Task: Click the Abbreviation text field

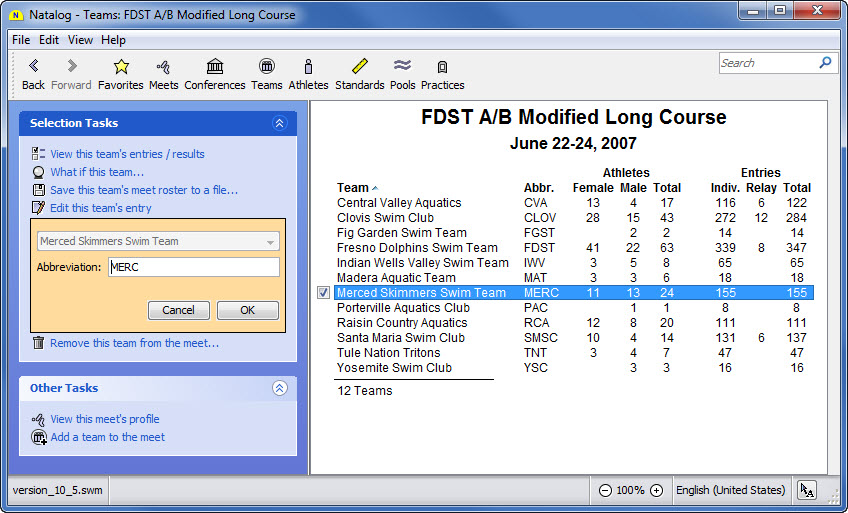Action: pos(193,267)
